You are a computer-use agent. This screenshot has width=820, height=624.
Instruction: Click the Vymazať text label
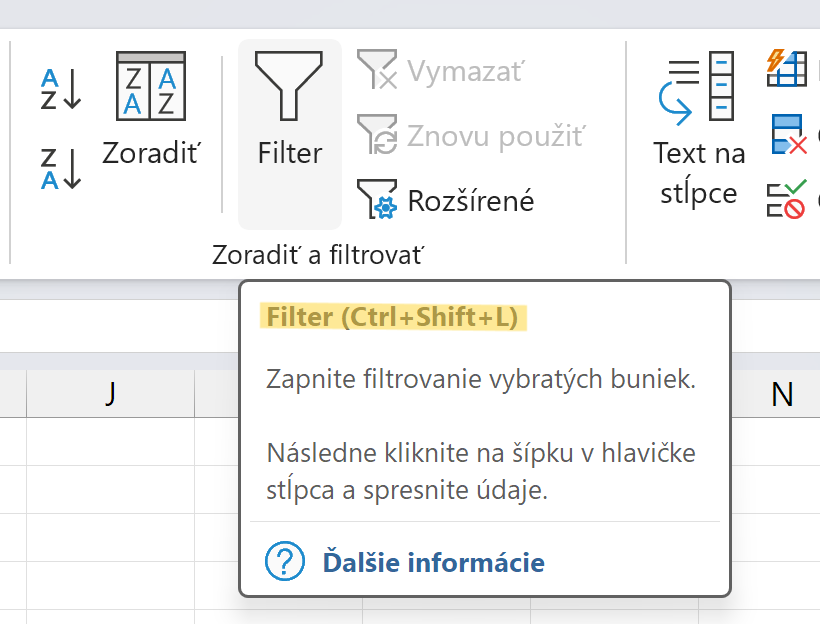pos(465,71)
